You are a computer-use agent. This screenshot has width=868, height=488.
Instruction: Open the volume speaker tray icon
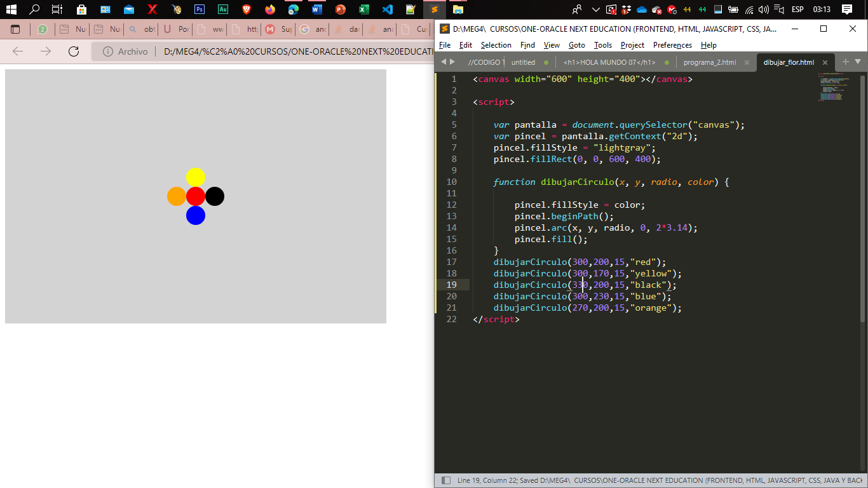(x=764, y=10)
